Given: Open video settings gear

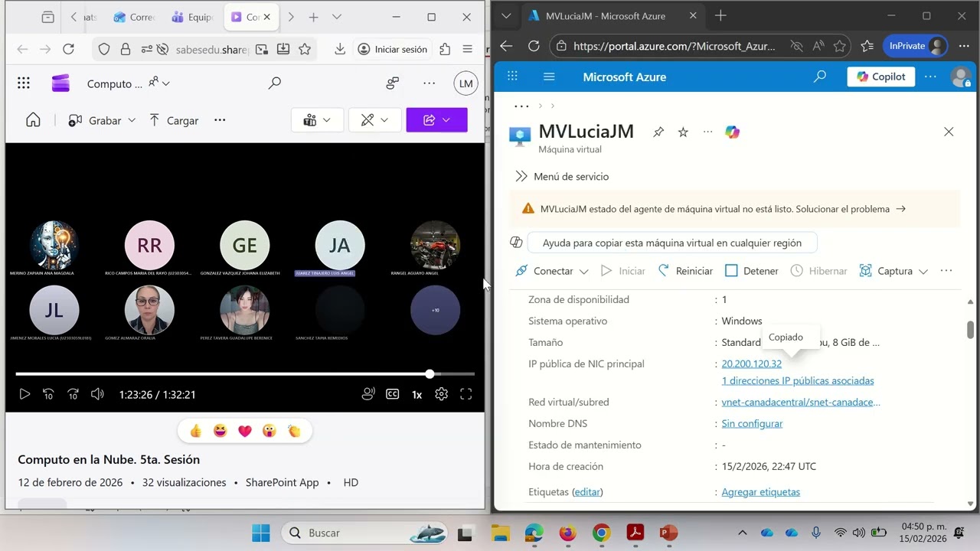Looking at the screenshot, I should (x=441, y=394).
